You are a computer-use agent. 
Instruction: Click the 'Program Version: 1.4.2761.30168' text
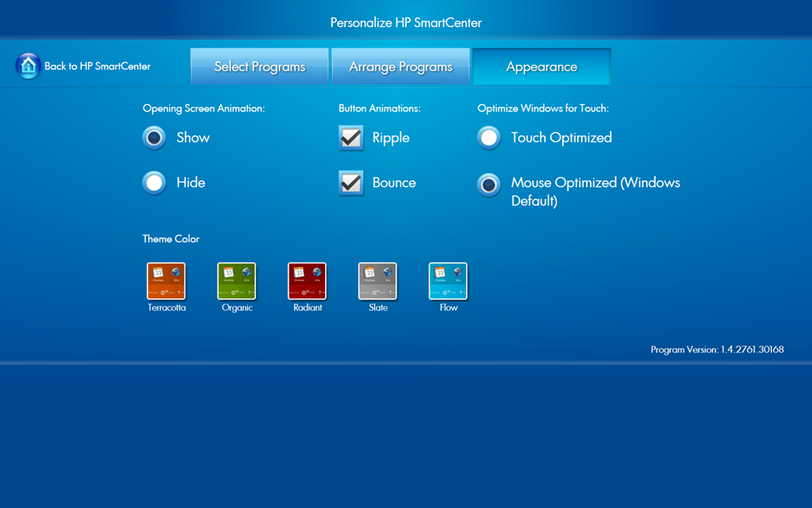point(717,349)
